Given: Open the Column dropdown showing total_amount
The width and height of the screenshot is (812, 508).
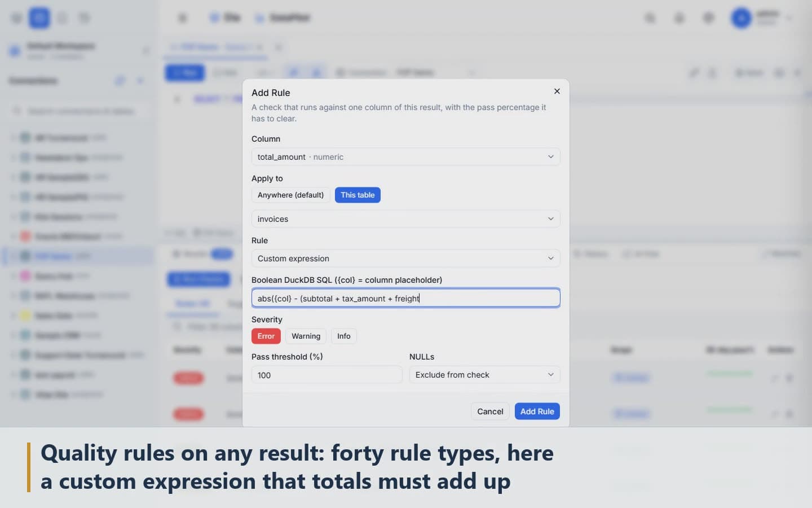Looking at the screenshot, I should [405, 157].
